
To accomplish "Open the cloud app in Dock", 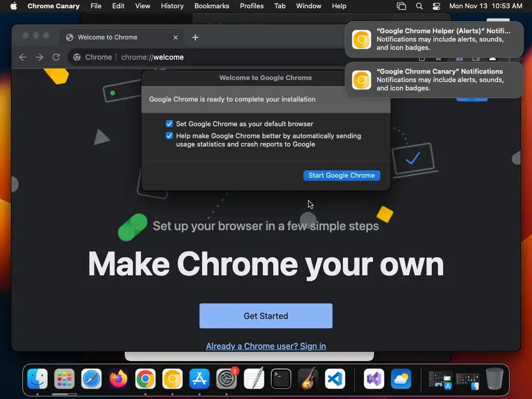I will (x=401, y=379).
